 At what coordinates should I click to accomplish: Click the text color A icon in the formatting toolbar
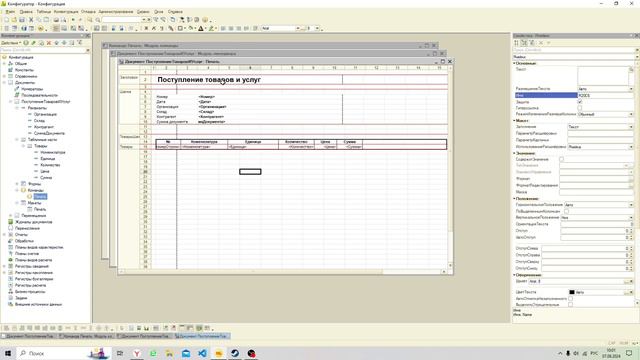tap(201, 29)
